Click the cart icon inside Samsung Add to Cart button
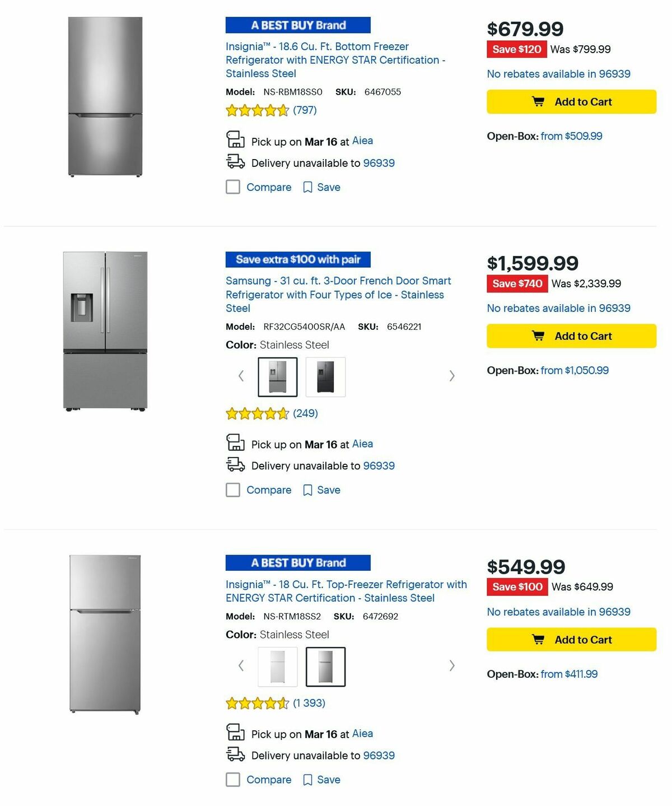This screenshot has width=672, height=806. [x=538, y=336]
